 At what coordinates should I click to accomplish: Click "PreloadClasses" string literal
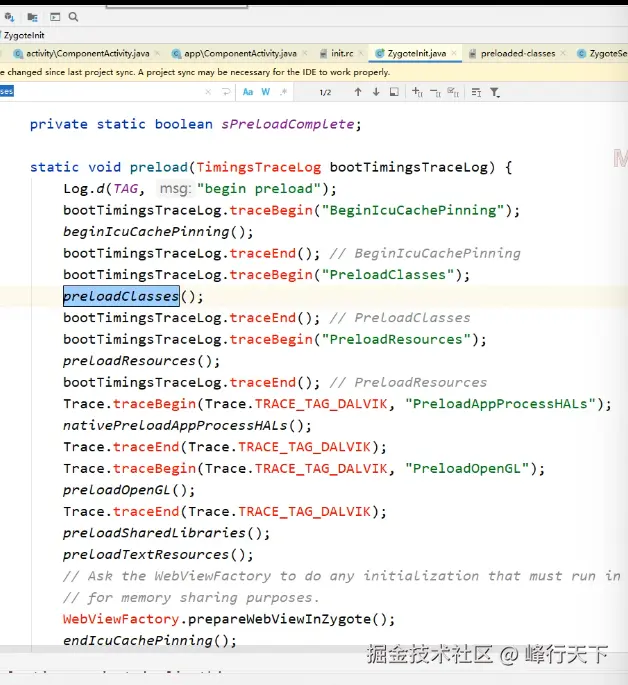click(388, 275)
